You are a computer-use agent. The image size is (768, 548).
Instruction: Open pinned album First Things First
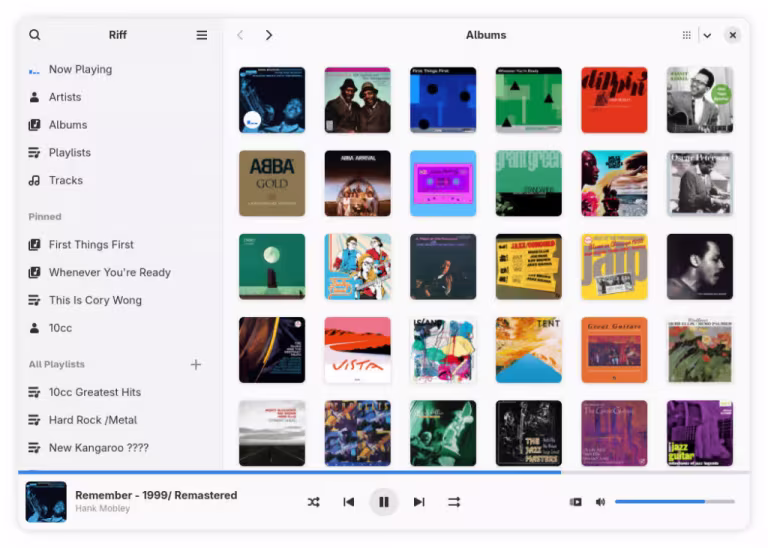pyautogui.click(x=120, y=244)
